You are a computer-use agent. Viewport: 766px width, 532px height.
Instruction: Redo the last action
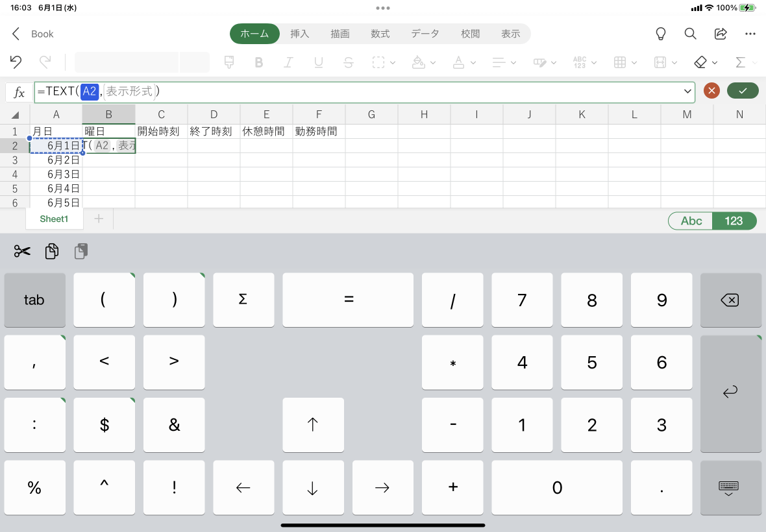click(x=45, y=62)
